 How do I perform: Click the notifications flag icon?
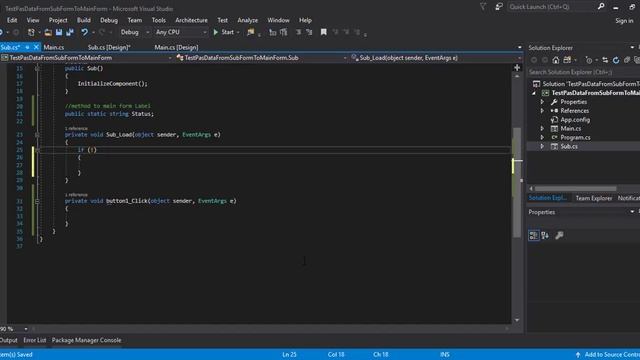click(483, 7)
